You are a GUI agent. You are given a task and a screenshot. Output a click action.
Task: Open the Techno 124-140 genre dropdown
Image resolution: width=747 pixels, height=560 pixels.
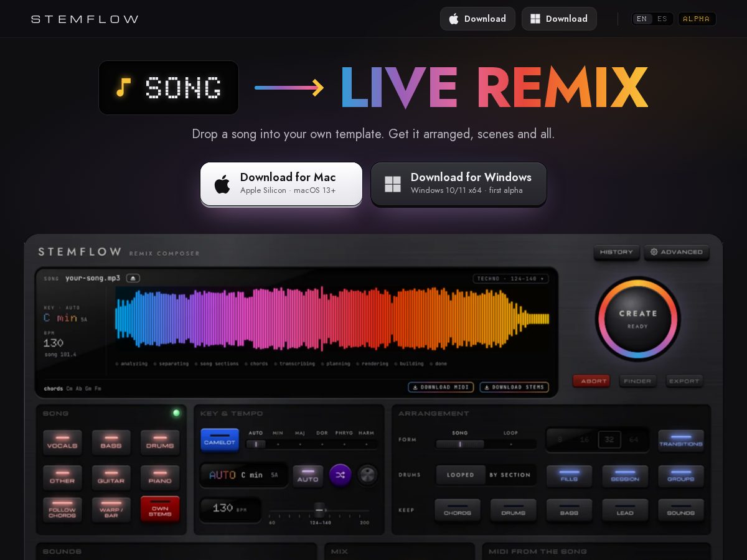coord(510,279)
